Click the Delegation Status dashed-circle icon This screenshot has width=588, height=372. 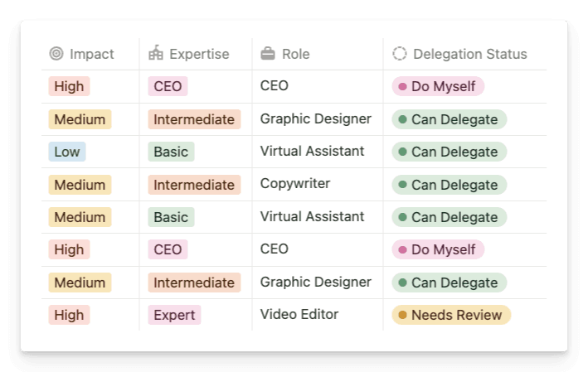tap(400, 54)
